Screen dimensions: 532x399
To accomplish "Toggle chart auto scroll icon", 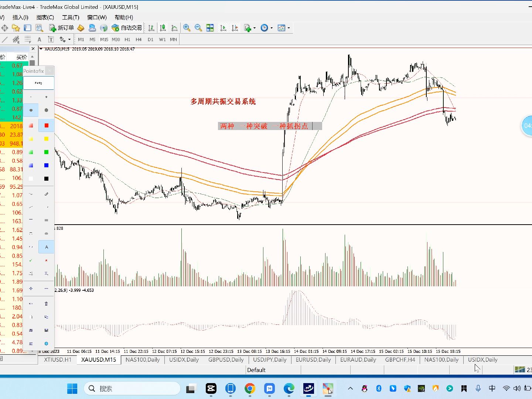I will coord(223,28).
